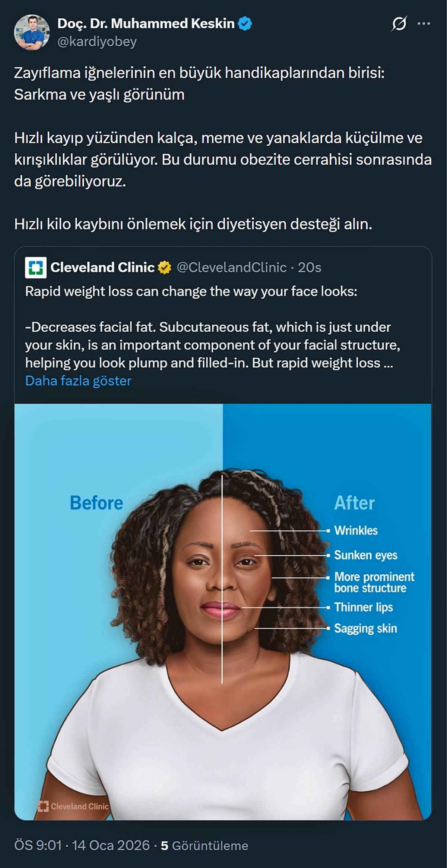
Task: Click the 5 Görüntüleme view count
Action: point(205,845)
